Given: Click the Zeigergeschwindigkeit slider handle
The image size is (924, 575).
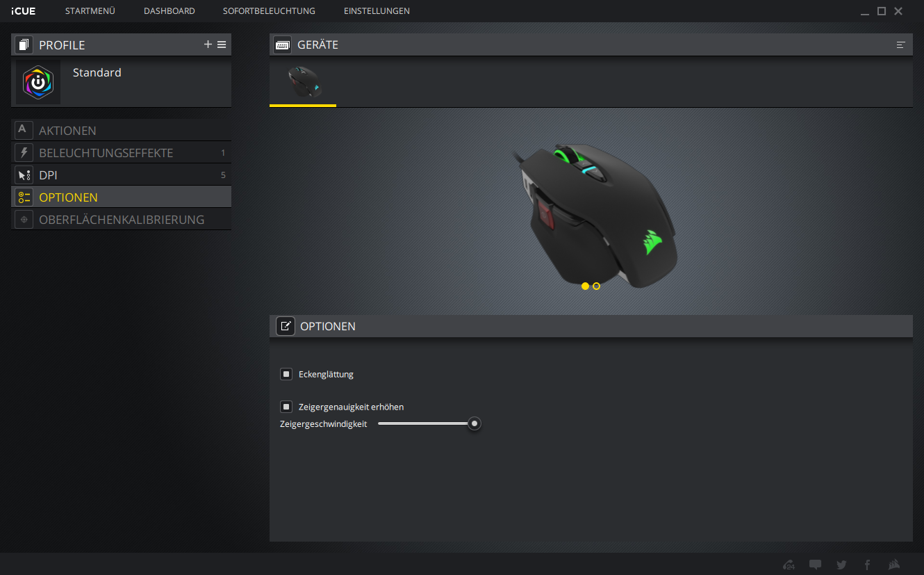Looking at the screenshot, I should [x=474, y=423].
